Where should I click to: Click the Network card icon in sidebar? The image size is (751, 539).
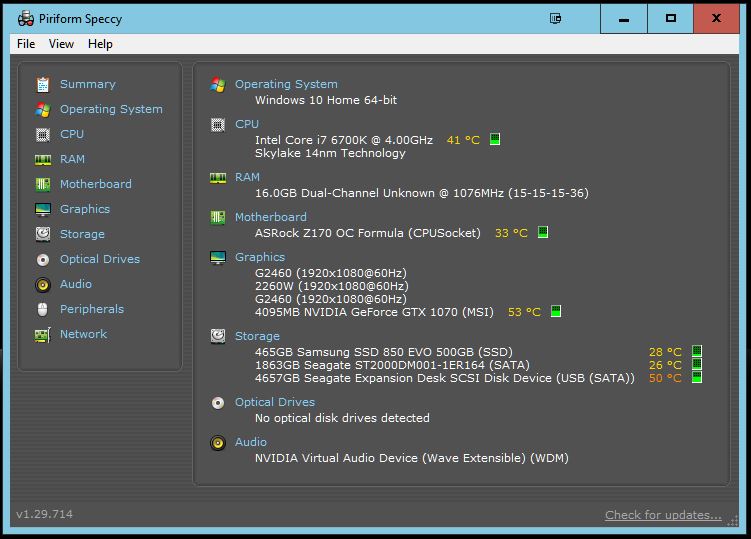pos(43,334)
